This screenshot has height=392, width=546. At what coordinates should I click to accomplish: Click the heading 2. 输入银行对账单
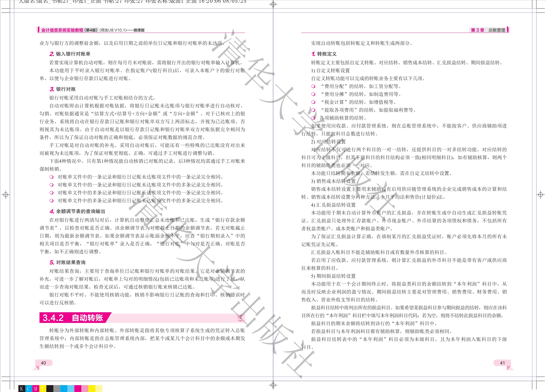[x=70, y=54]
